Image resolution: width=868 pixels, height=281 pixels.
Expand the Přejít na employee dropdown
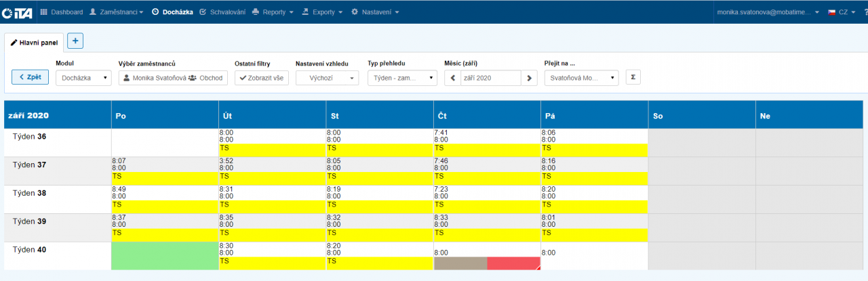click(581, 78)
